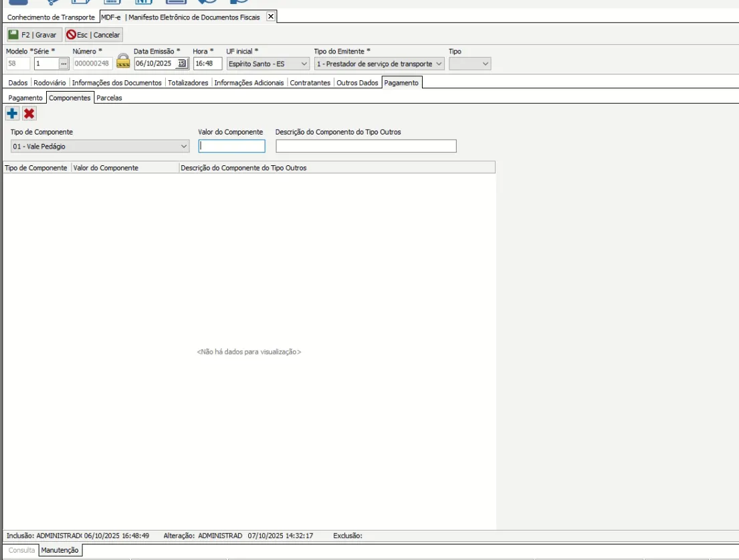Open the empty Tipo dropdown
Image resolution: width=739 pixels, height=560 pixels.
pyautogui.click(x=486, y=64)
